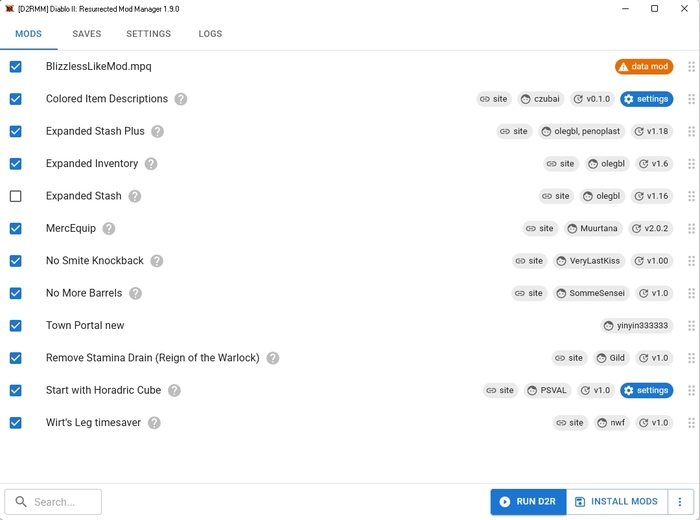
Task: Disable the No Smite Knockback mod
Action: coord(16,261)
